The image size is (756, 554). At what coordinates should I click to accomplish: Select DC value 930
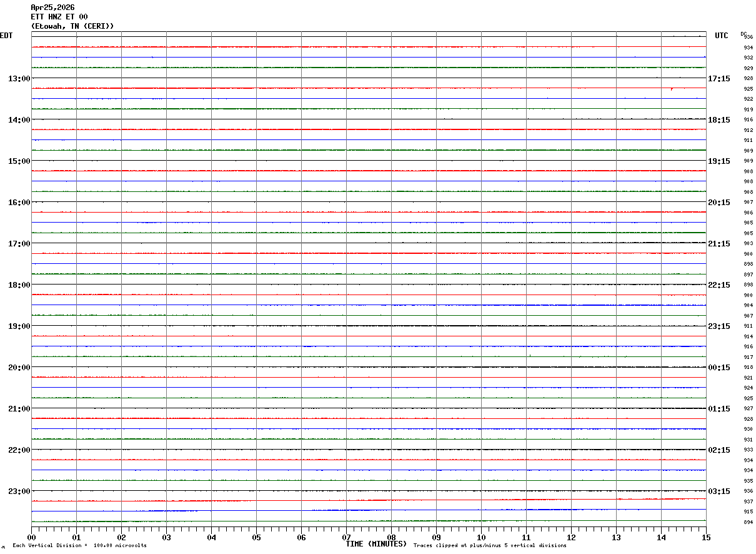[x=748, y=429]
